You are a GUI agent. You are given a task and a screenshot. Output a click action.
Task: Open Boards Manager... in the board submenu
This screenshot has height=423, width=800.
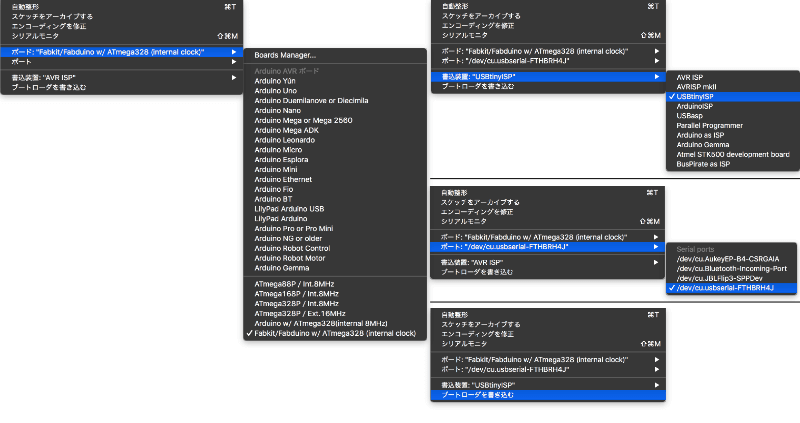pyautogui.click(x=335, y=55)
